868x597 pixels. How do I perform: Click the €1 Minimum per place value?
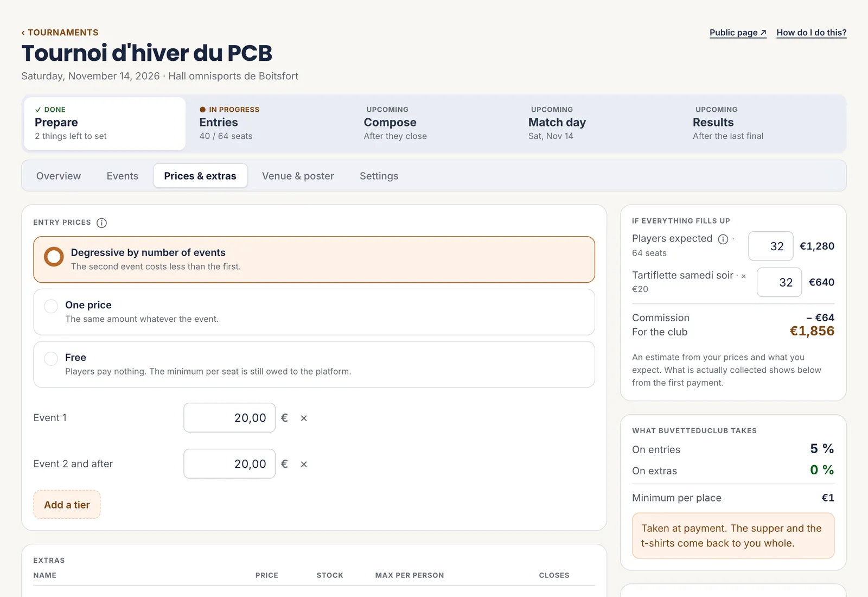828,498
